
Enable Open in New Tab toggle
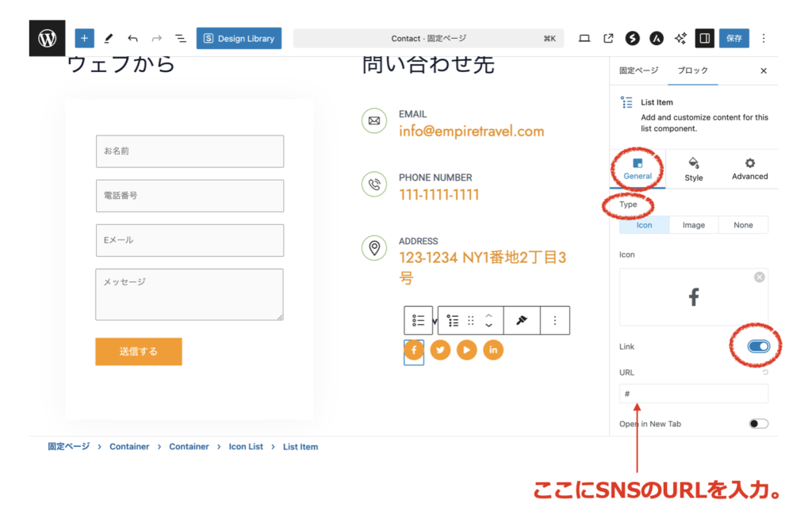click(x=758, y=424)
